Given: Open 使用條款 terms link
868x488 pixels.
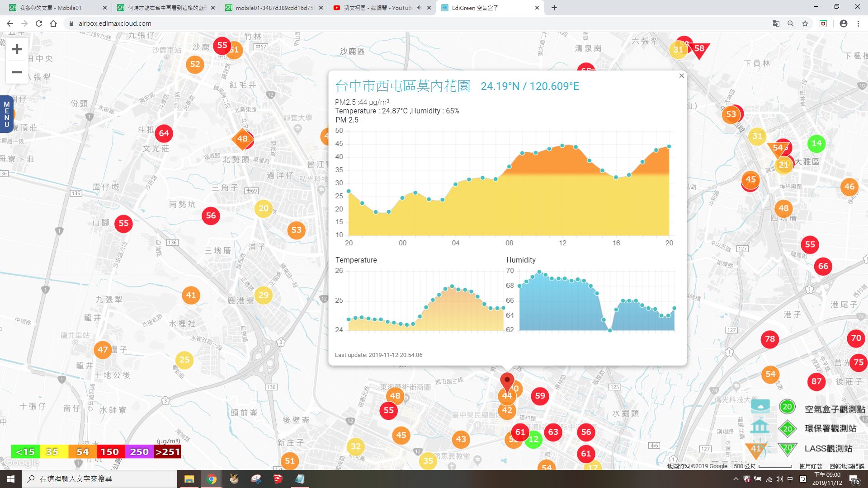Looking at the screenshot, I should [811, 466].
